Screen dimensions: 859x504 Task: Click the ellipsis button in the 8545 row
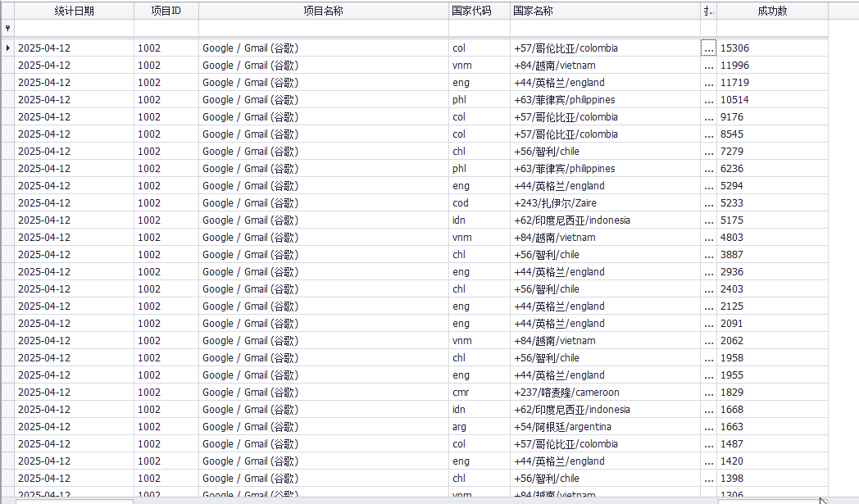(x=708, y=134)
